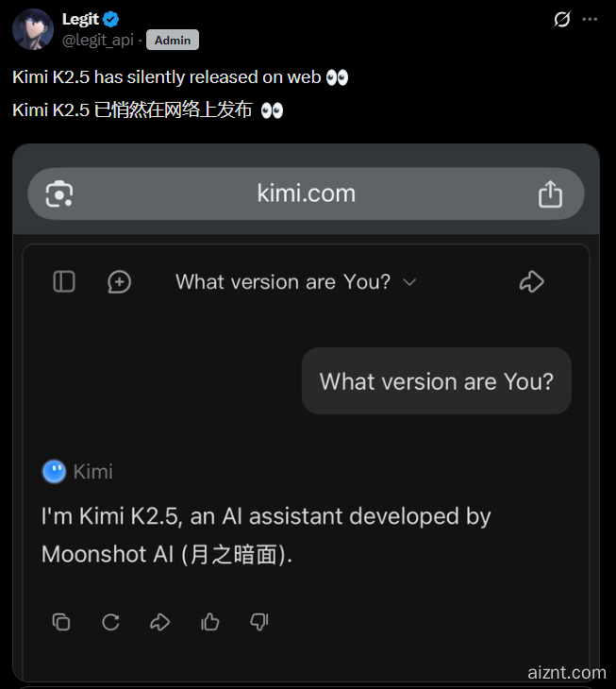
Task: Click the user message bubble 'What version are You?'
Action: [437, 381]
